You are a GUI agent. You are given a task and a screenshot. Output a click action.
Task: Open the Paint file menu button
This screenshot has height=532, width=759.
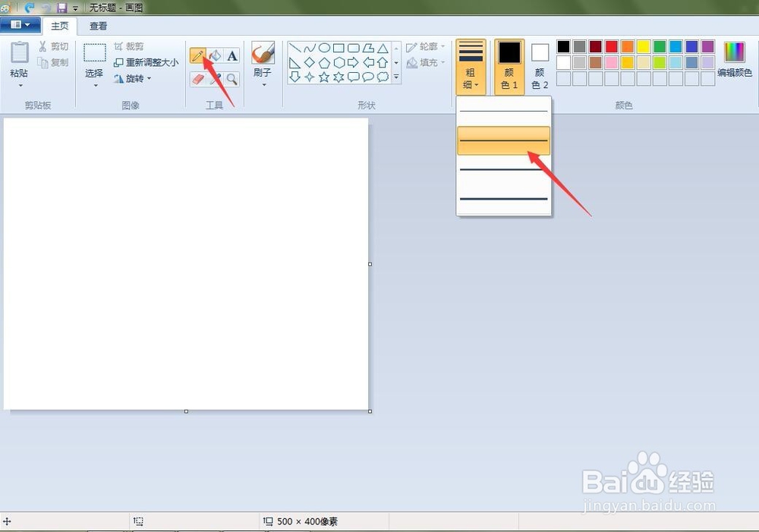pyautogui.click(x=20, y=25)
